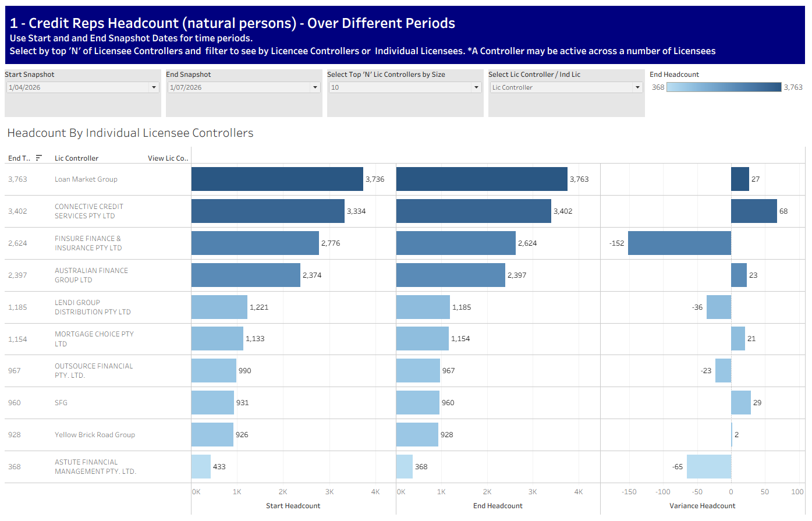Select LENDI GROUP DISTRIBUTION PTY LTD label
This screenshot has height=521, width=812.
(x=93, y=307)
